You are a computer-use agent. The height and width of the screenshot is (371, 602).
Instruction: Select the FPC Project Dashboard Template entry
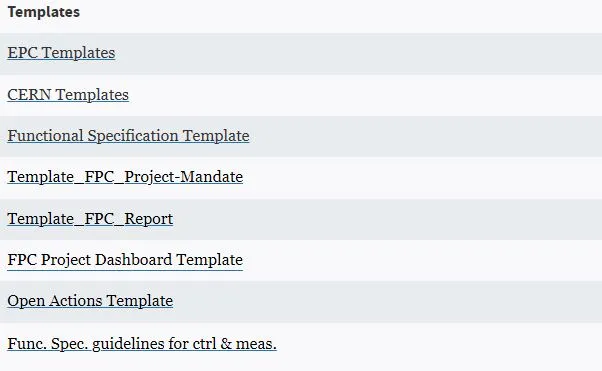[125, 260]
